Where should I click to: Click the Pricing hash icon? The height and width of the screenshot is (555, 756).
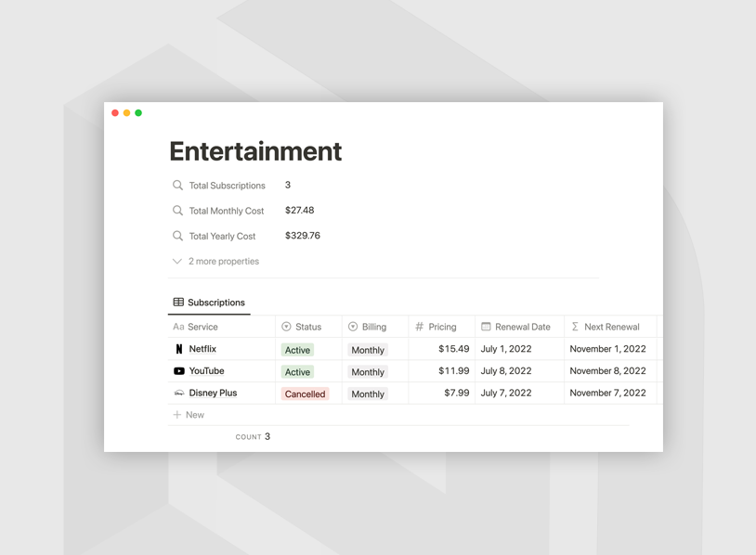[x=420, y=327]
